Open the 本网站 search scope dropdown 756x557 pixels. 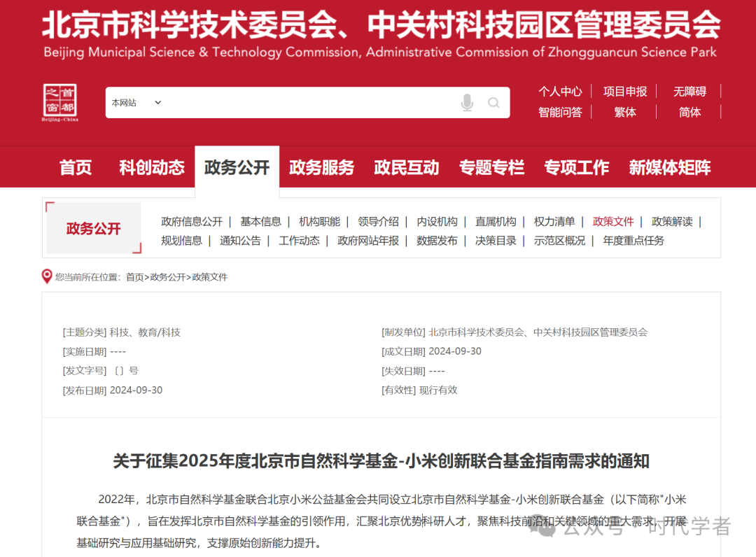(136, 103)
